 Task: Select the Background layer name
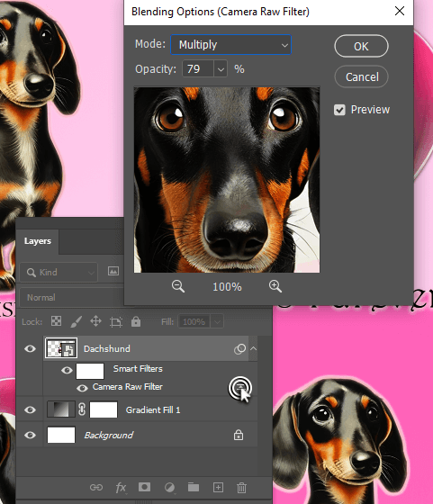pos(108,436)
